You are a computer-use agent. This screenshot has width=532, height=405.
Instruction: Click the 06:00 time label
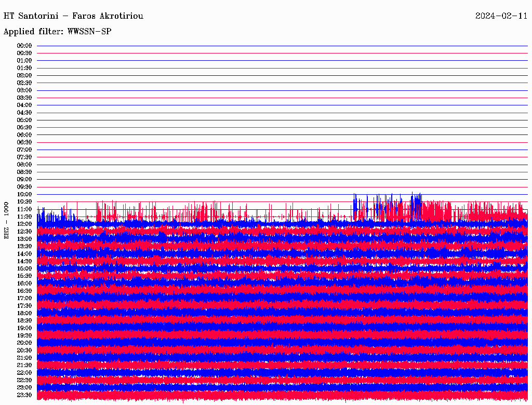coord(24,135)
